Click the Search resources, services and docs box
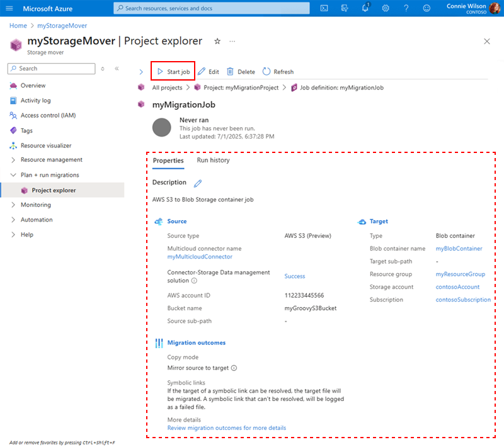 (x=212, y=8)
